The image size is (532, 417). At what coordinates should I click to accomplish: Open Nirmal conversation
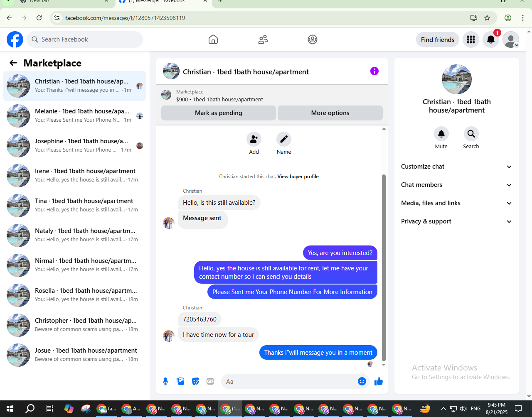[75, 265]
